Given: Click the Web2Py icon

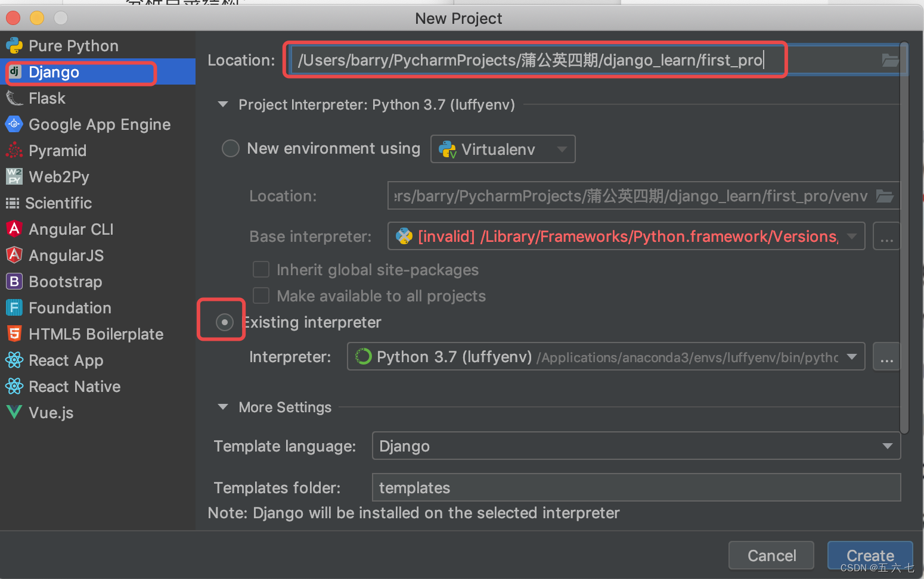Looking at the screenshot, I should pos(14,176).
